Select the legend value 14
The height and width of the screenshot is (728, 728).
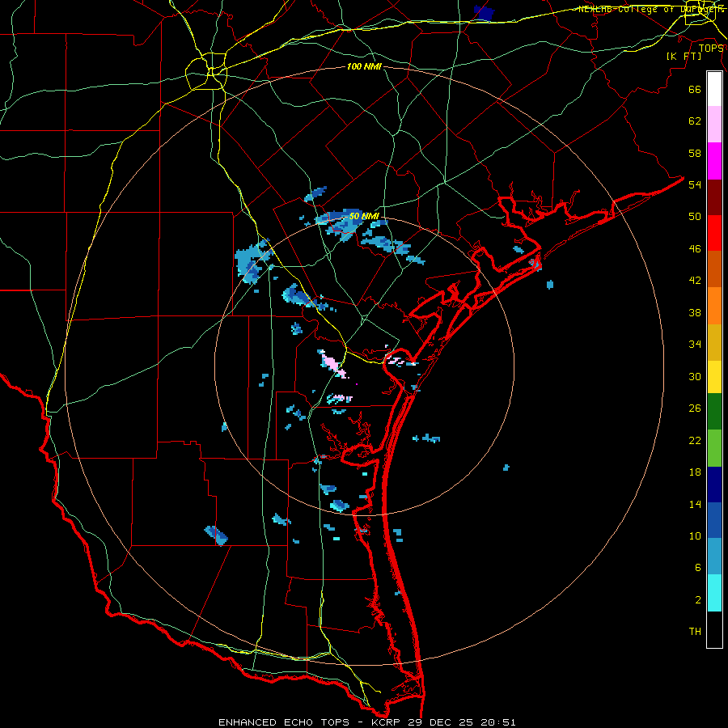coord(695,504)
